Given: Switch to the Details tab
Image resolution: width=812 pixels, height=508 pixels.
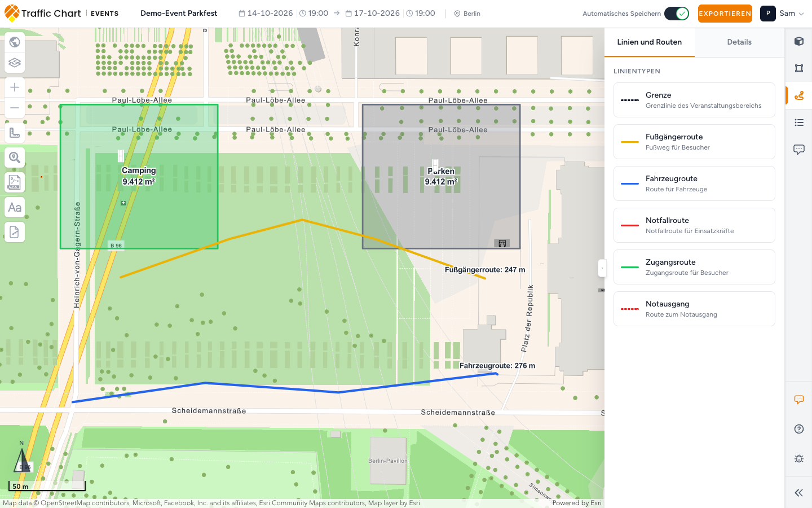Looking at the screenshot, I should (x=739, y=42).
